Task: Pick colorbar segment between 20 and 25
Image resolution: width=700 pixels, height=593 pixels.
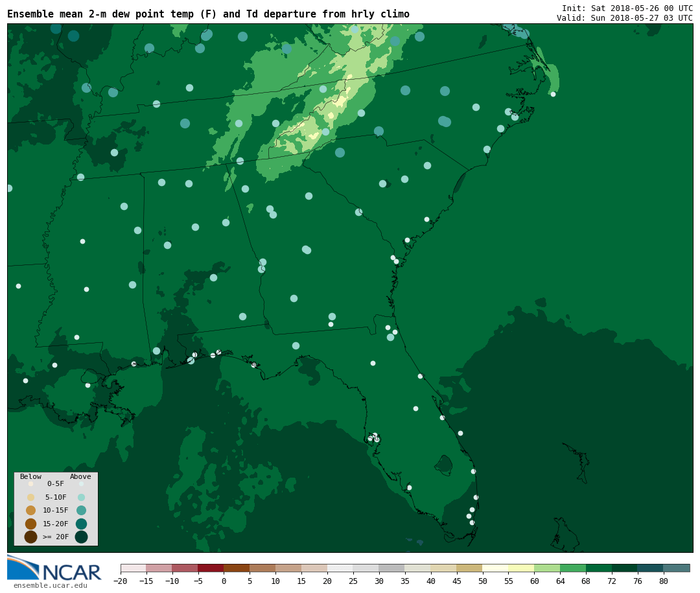Action: (341, 568)
